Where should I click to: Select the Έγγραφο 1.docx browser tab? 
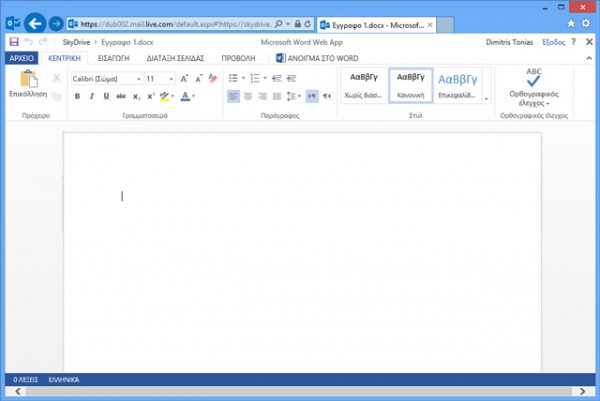tap(377, 25)
